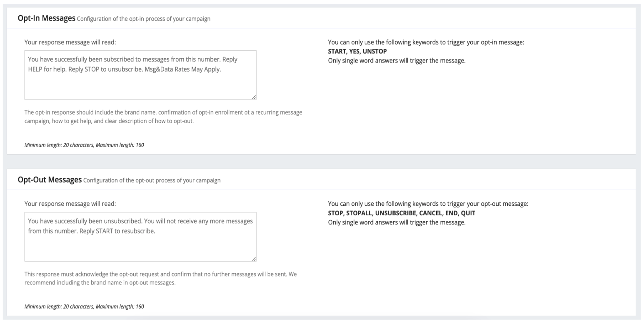Select the opt-out response message text area
Image resolution: width=644 pixels, height=324 pixels.
141,235
